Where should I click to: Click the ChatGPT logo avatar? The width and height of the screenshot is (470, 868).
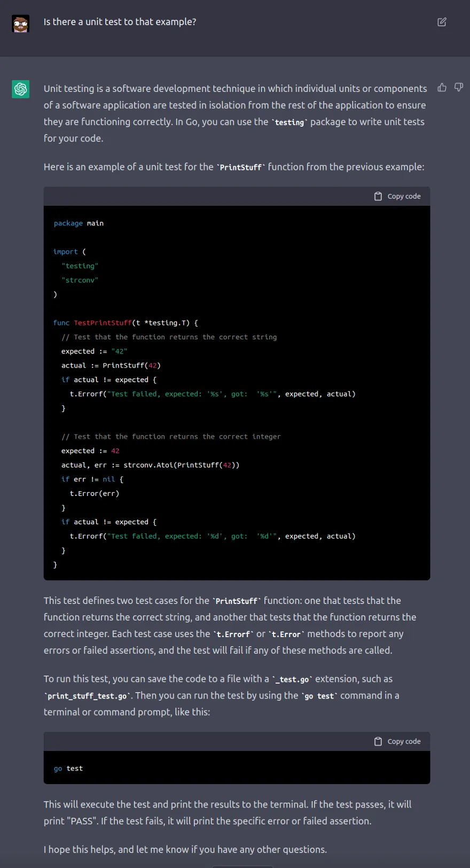point(20,89)
